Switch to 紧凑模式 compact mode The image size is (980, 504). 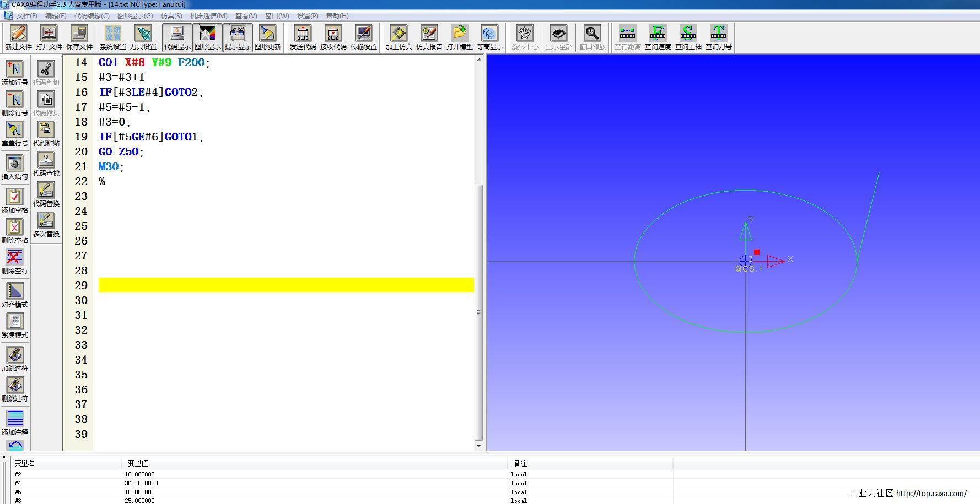[x=15, y=325]
